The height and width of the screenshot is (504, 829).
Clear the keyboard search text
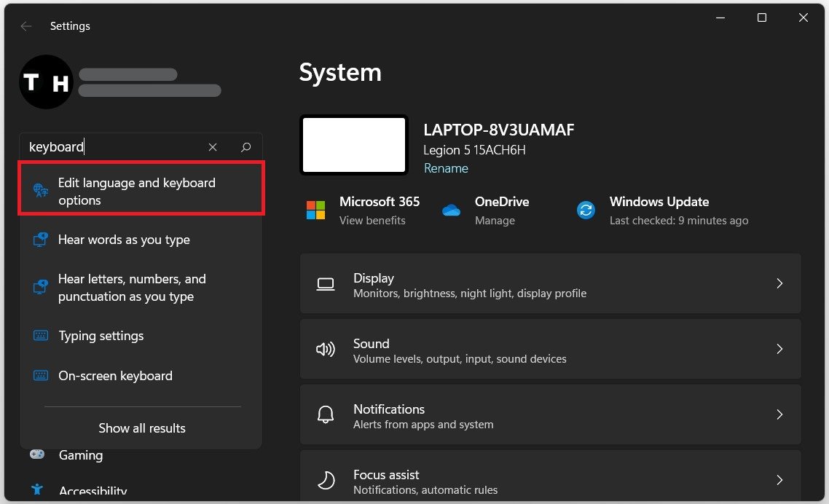[213, 147]
